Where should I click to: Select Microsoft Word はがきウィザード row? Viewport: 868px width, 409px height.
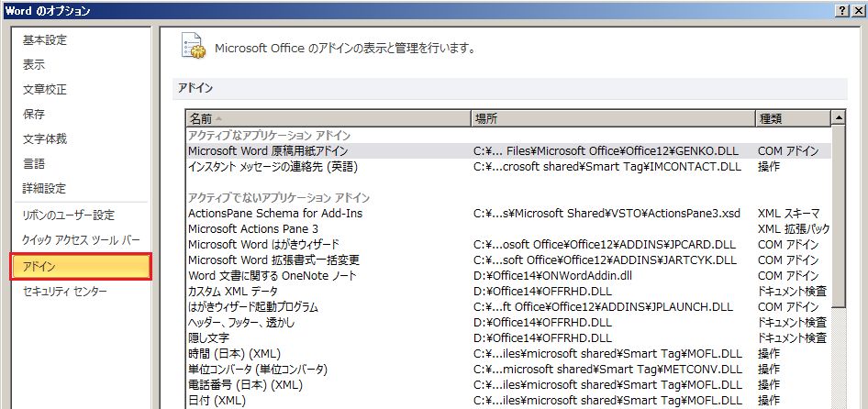(508, 245)
